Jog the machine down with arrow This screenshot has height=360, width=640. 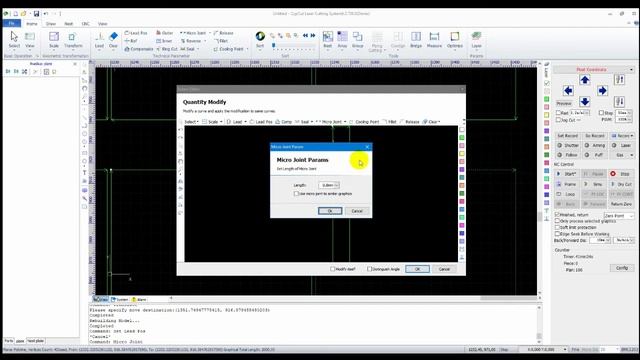pyautogui.click(x=585, y=101)
